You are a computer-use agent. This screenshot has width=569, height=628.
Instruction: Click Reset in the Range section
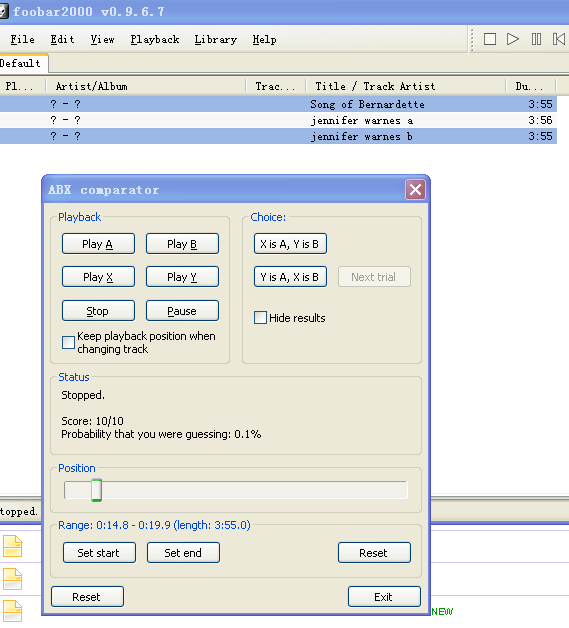[x=374, y=553]
